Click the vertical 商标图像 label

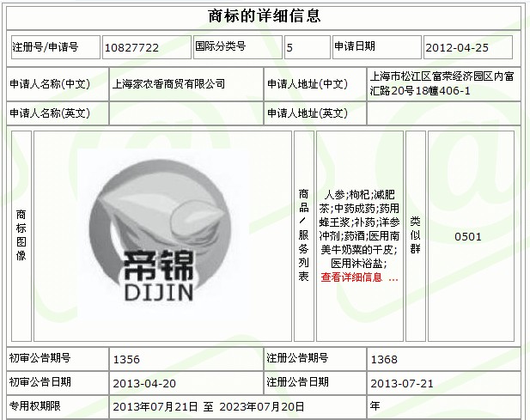21,236
